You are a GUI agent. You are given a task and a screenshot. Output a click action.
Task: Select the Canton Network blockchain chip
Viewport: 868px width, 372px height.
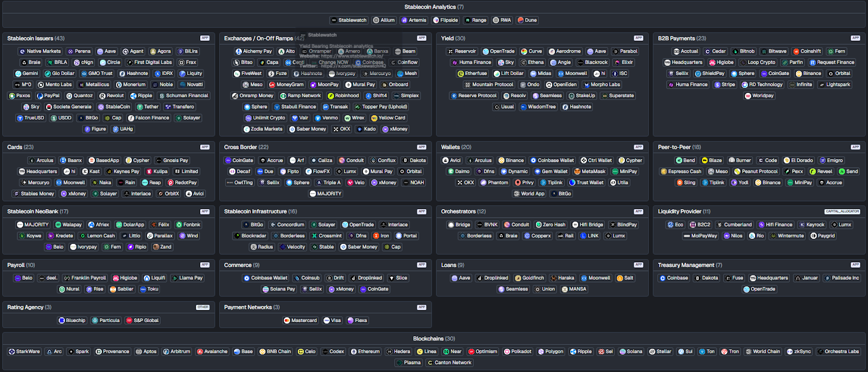[449, 363]
